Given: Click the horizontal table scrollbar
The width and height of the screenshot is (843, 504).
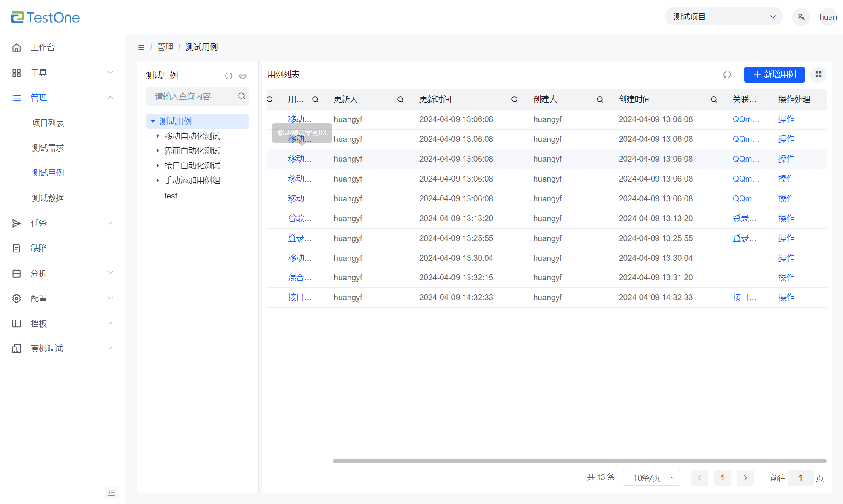Looking at the screenshot, I should [579, 461].
